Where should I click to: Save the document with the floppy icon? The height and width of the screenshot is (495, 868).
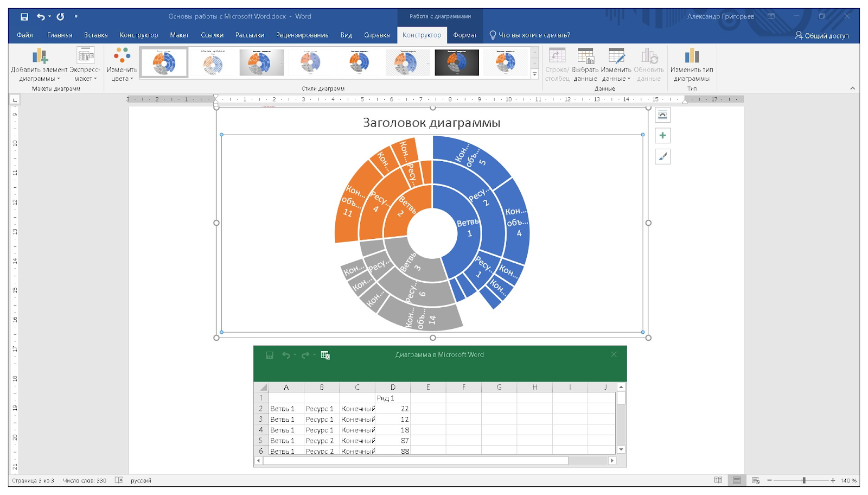24,17
